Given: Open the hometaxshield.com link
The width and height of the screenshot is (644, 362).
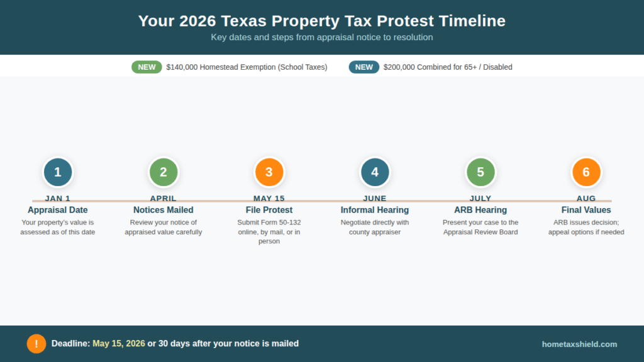Looking at the screenshot, I should point(579,344).
